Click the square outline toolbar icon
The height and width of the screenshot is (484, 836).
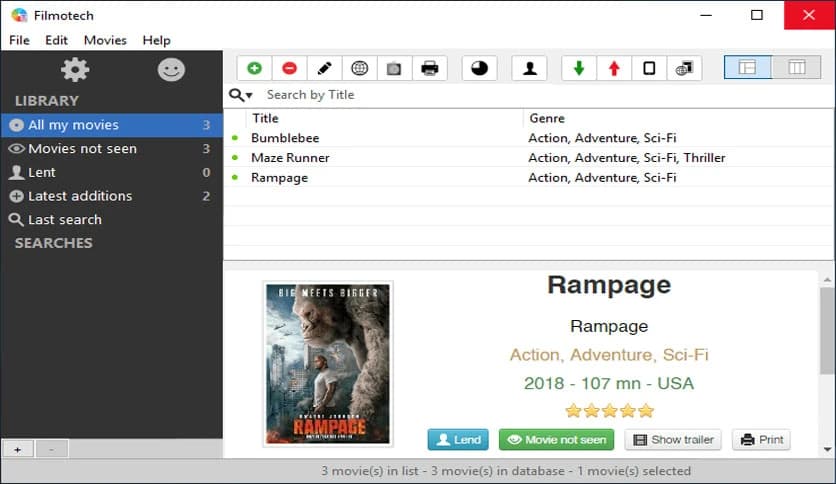(x=649, y=68)
